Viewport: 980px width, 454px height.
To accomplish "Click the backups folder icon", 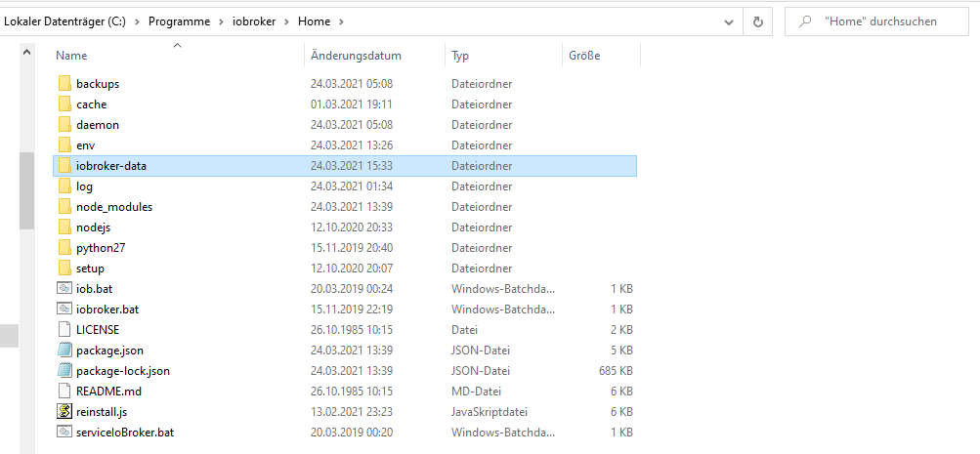I will click(64, 84).
